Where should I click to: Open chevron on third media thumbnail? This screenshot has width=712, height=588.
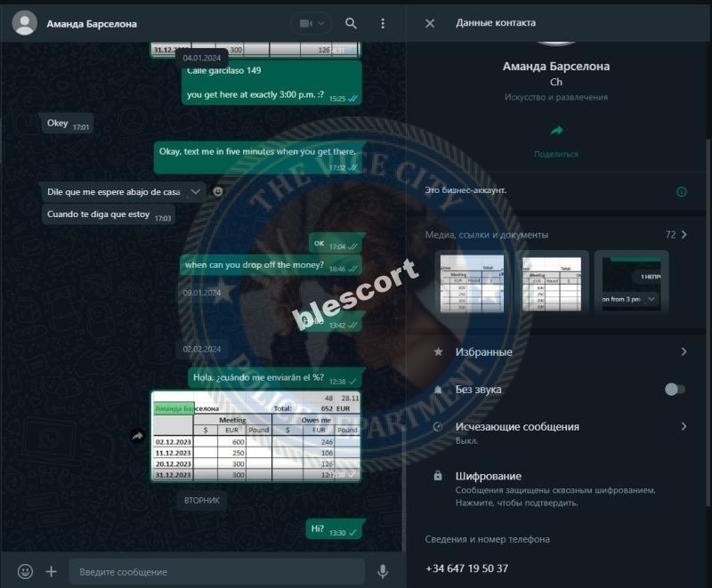pos(651,299)
